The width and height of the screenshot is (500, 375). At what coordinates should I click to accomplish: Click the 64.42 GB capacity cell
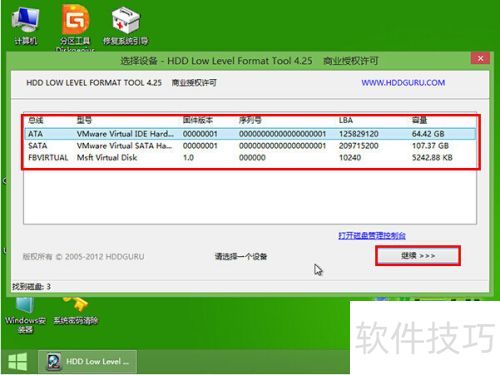[428, 134]
